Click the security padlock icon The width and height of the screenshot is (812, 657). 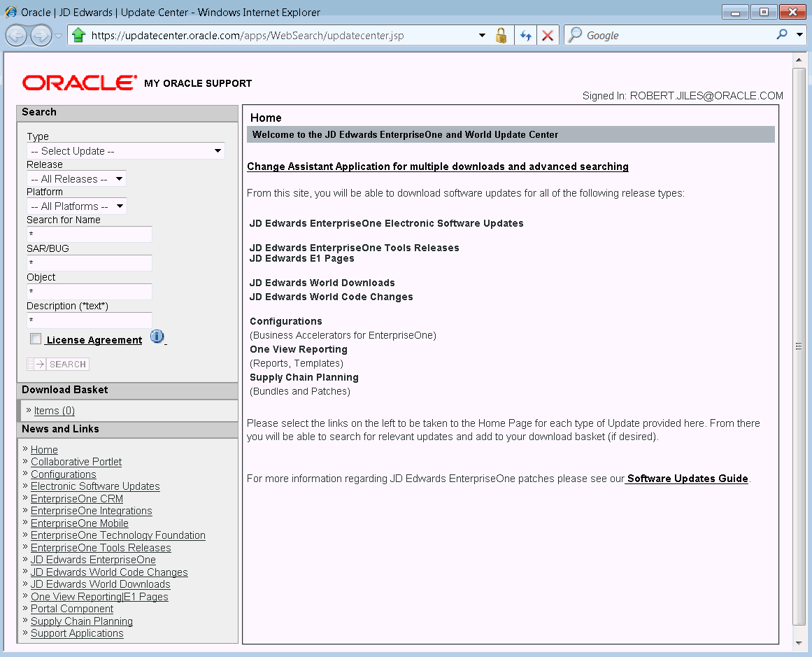(x=501, y=35)
